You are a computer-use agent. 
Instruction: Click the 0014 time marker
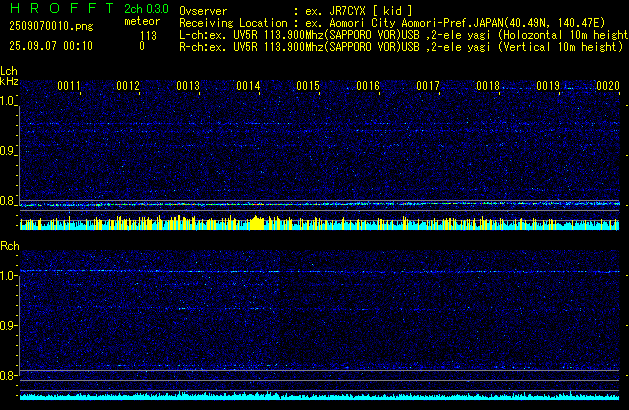(248, 86)
